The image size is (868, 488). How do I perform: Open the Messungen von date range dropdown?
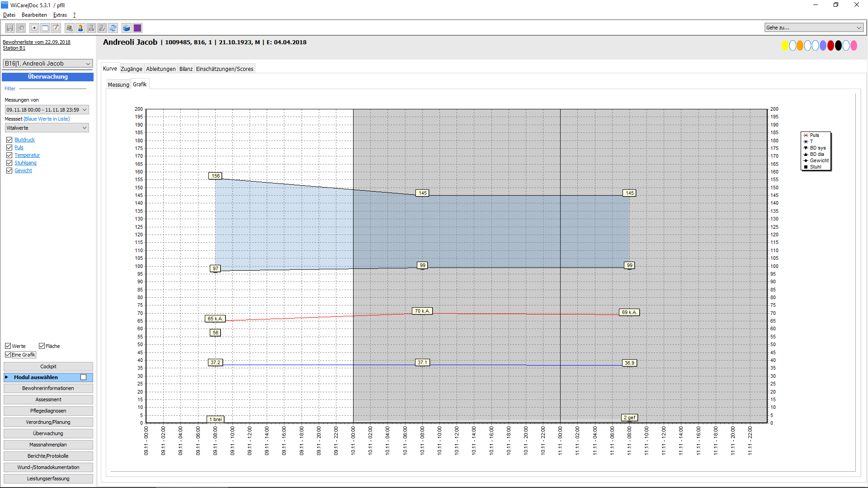click(47, 110)
